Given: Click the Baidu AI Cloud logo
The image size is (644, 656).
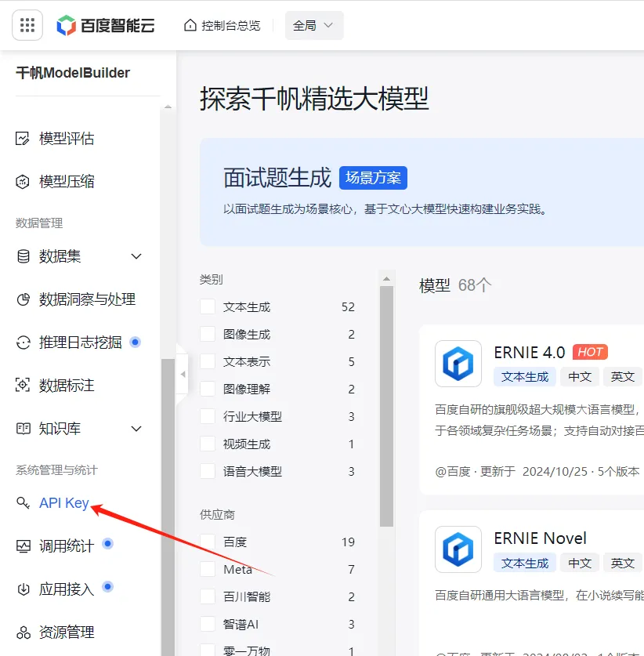Looking at the screenshot, I should coord(106,26).
